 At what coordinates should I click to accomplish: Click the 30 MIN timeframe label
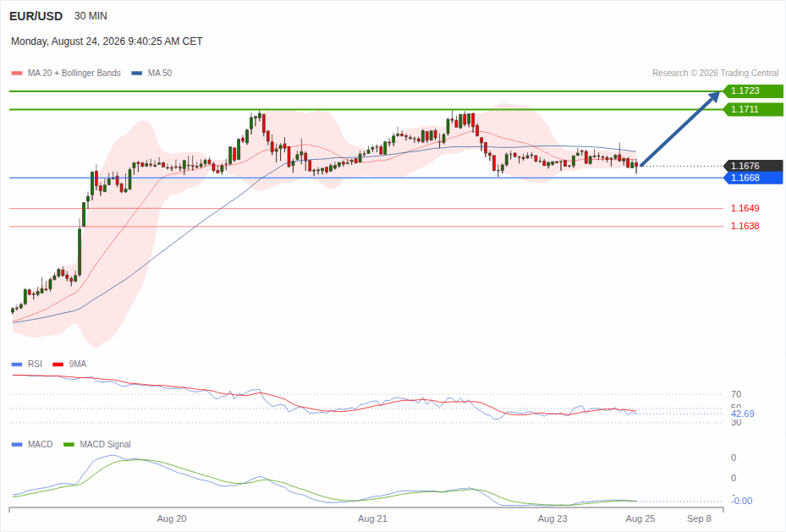(x=91, y=16)
